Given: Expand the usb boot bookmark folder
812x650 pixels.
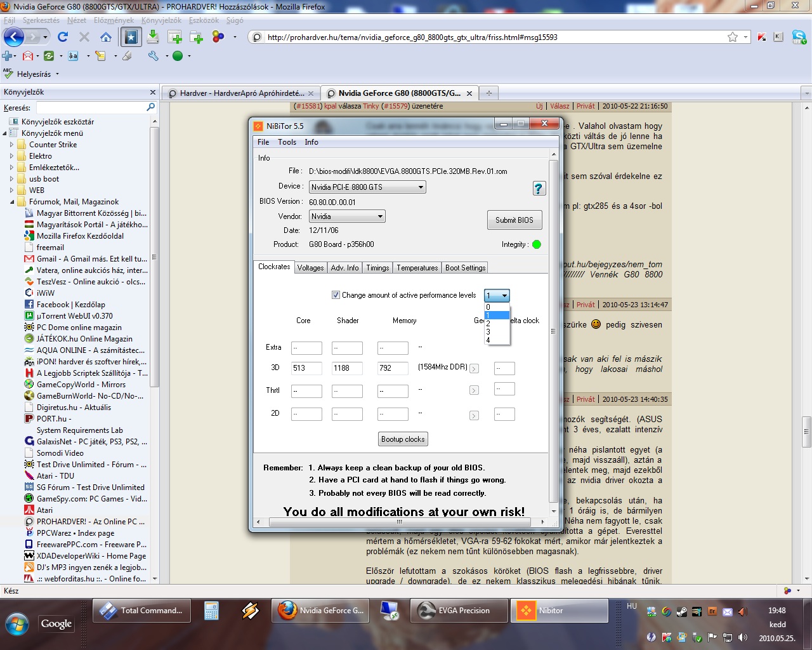Looking at the screenshot, I should pyautogui.click(x=11, y=179).
